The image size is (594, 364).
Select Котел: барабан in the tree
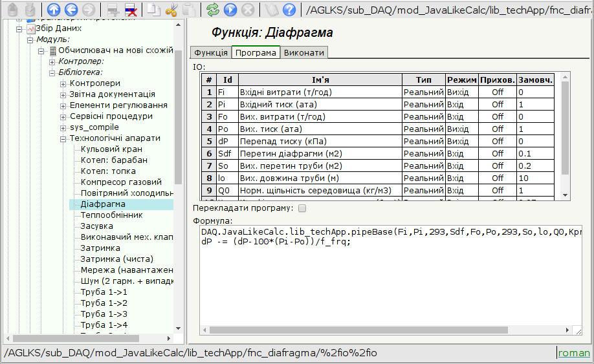click(x=114, y=160)
